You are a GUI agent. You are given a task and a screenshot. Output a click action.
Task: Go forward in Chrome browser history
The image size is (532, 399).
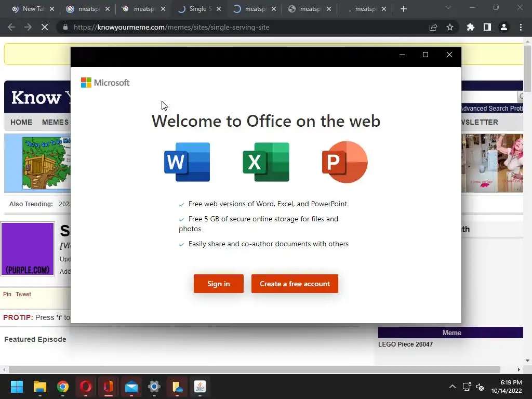28,27
